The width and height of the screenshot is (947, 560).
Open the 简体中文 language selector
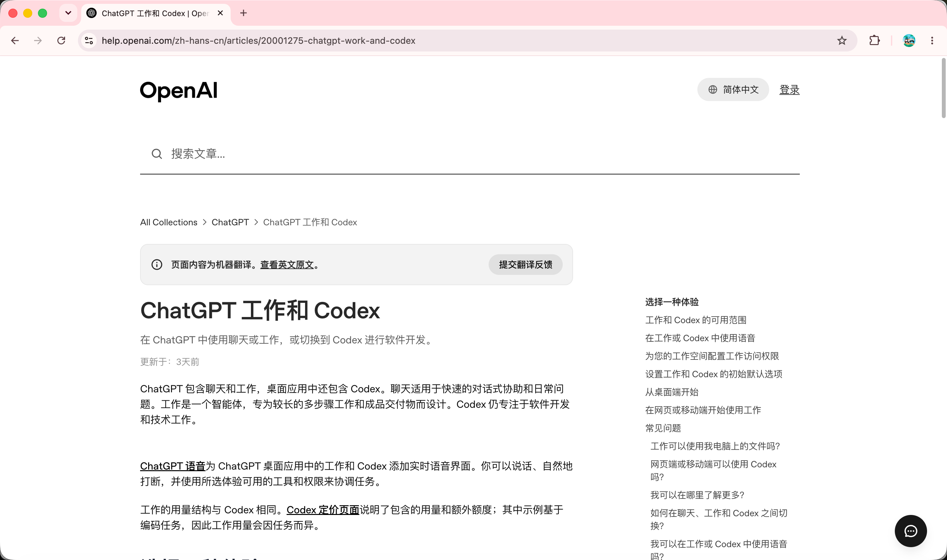(x=733, y=89)
